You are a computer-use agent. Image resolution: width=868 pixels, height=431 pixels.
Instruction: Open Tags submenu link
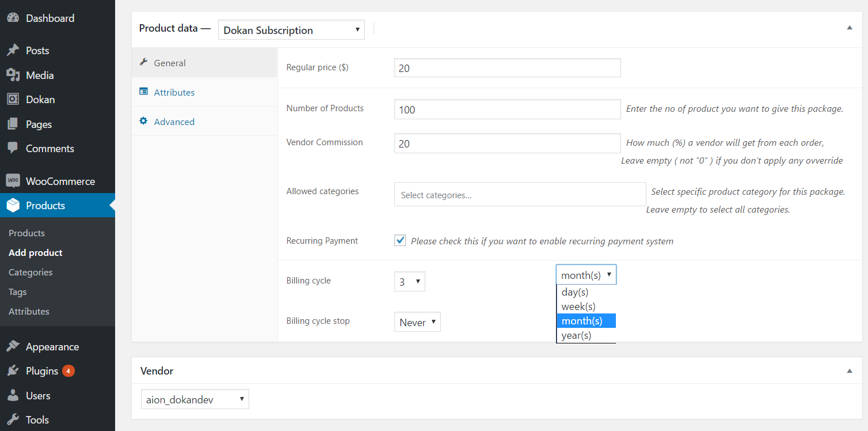[x=18, y=292]
